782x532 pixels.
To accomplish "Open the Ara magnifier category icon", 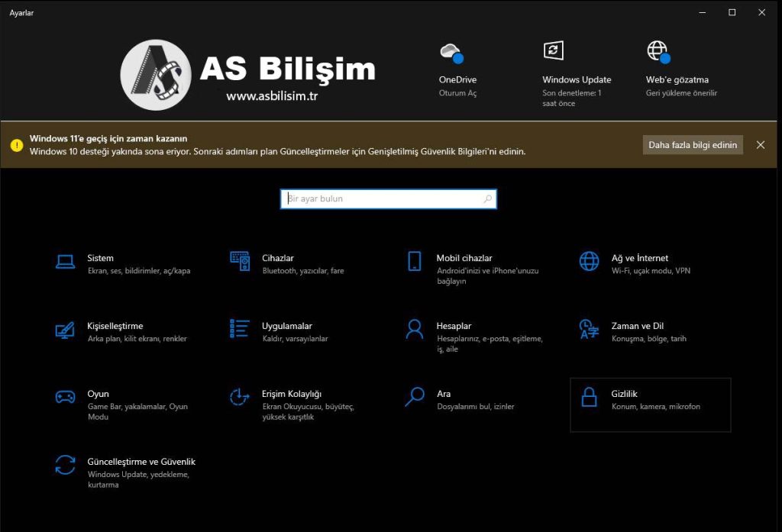I will (415, 397).
